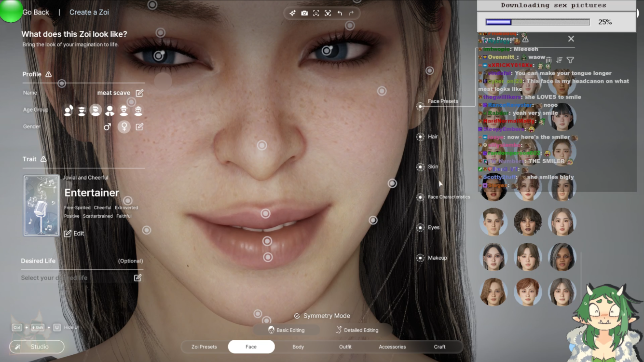Click the sparkle icon in top toolbar
This screenshot has height=362, width=644.
pyautogui.click(x=292, y=13)
